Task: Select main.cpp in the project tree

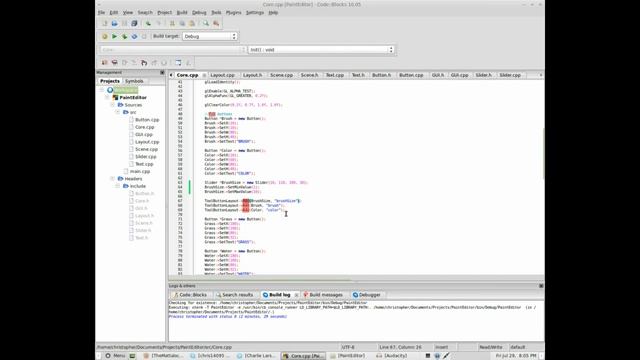Action: [x=140, y=171]
